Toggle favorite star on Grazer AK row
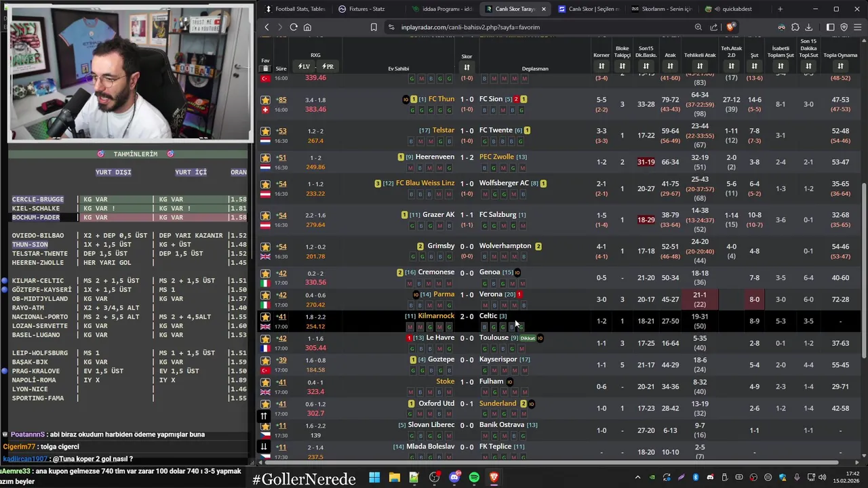 [265, 215]
